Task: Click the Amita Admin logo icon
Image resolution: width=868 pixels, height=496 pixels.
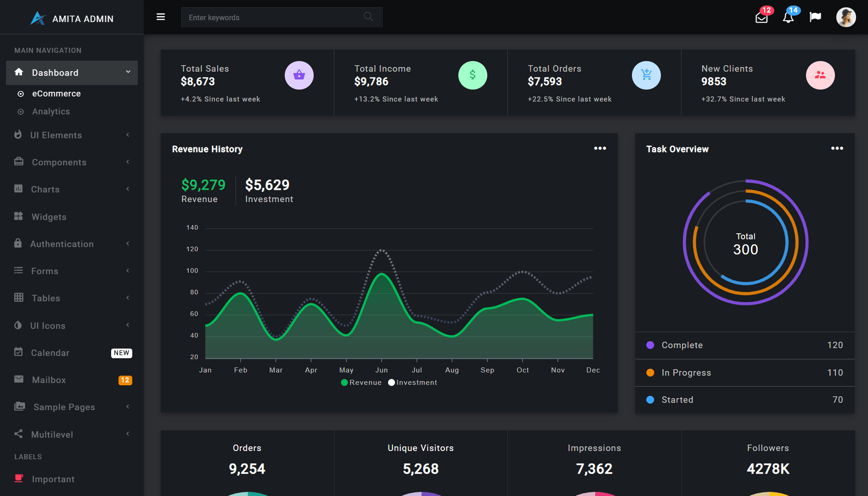Action: click(38, 18)
